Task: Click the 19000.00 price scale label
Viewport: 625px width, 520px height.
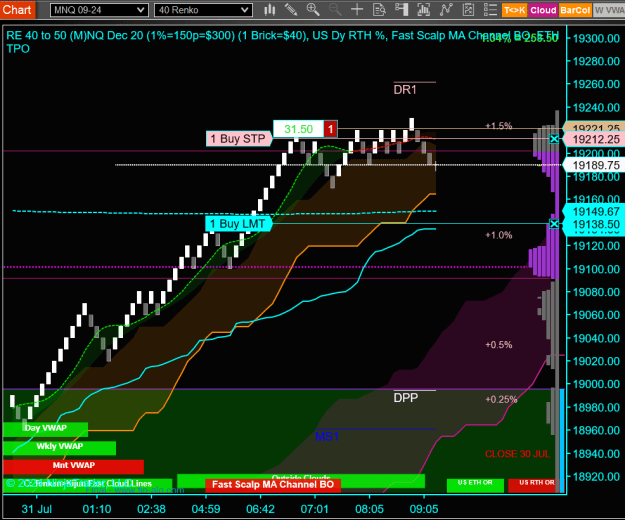Action: coord(596,384)
